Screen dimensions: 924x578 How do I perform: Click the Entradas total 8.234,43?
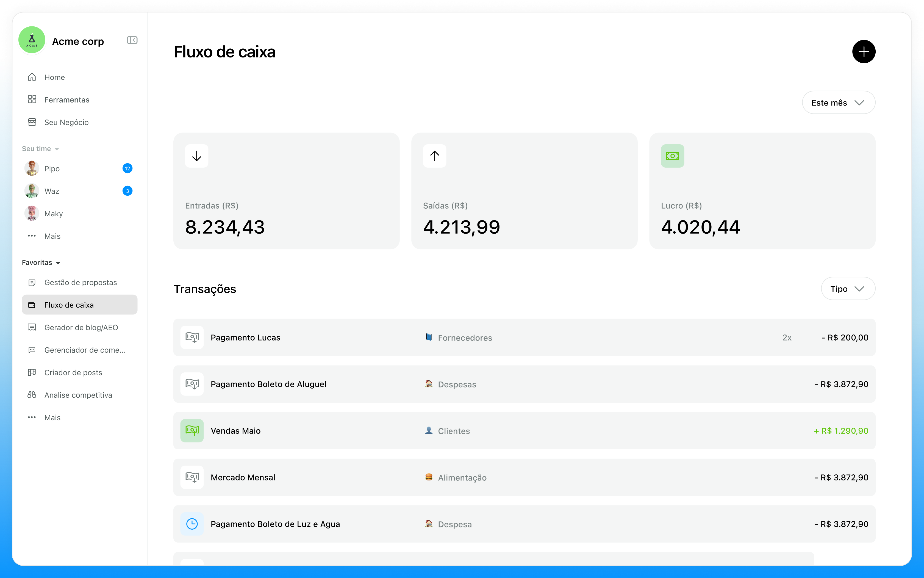[225, 227]
